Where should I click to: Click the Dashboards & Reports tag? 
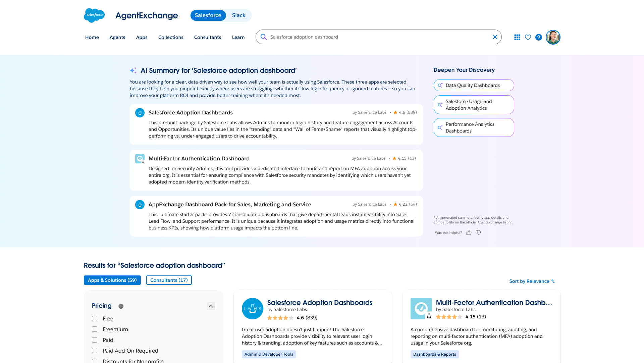(435, 354)
